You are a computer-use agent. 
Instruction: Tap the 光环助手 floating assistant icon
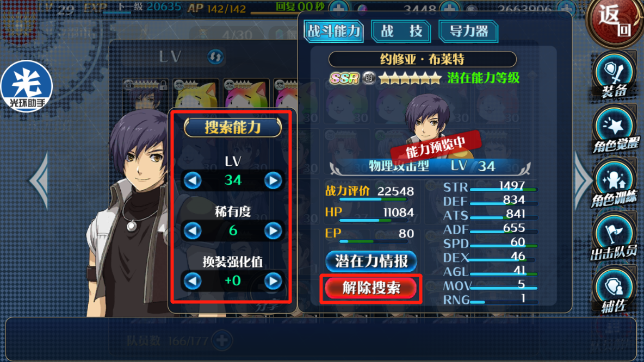(27, 86)
